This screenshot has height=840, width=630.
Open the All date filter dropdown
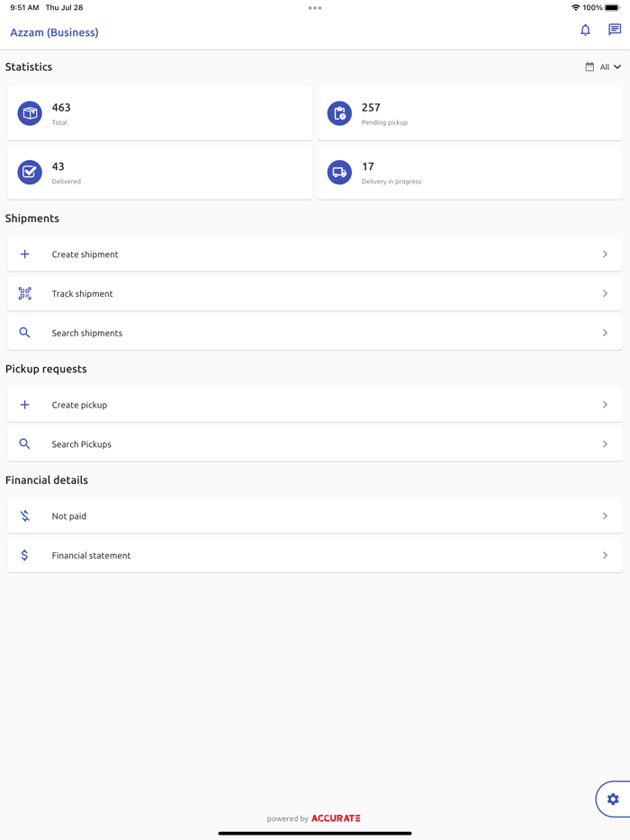coord(603,67)
